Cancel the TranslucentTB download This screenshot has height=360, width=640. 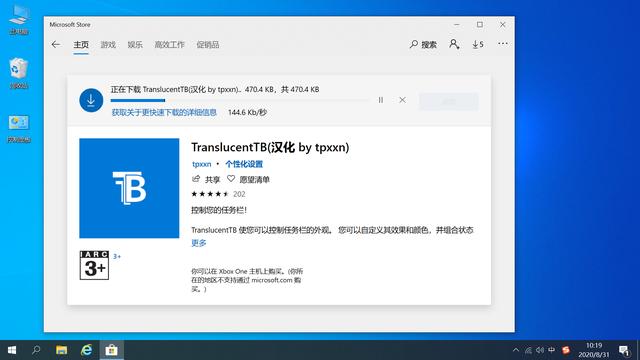(x=402, y=100)
